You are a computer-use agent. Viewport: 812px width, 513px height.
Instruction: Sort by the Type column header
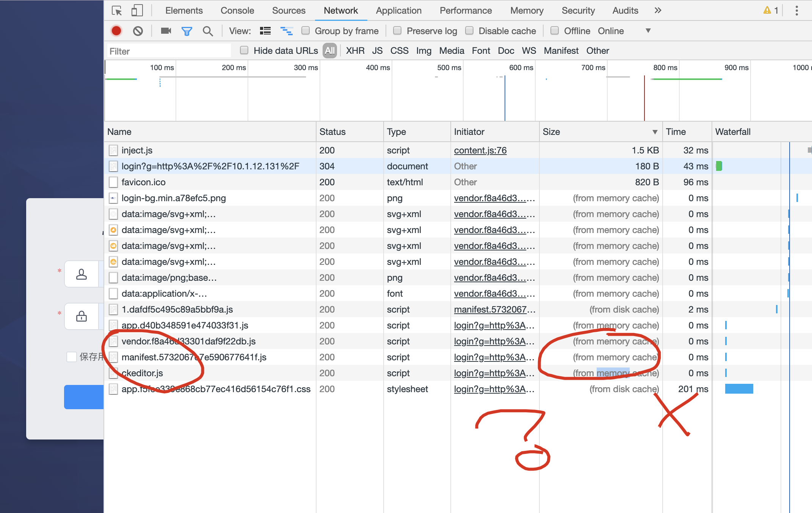[417, 132]
